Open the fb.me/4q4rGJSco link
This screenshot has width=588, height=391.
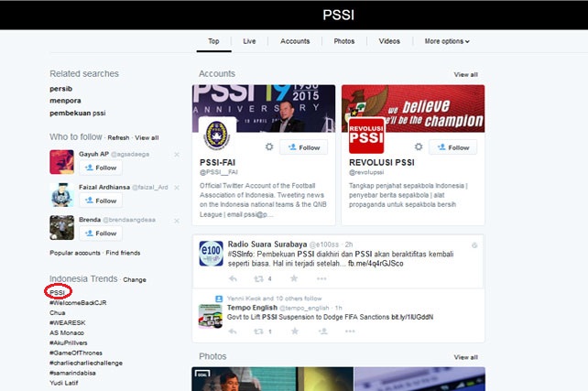coord(376,264)
